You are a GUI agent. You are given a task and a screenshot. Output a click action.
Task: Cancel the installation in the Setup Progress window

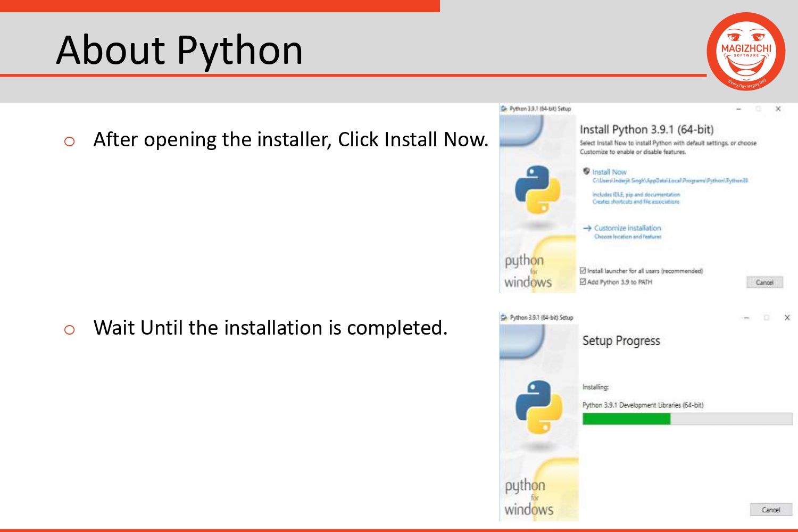(771, 510)
